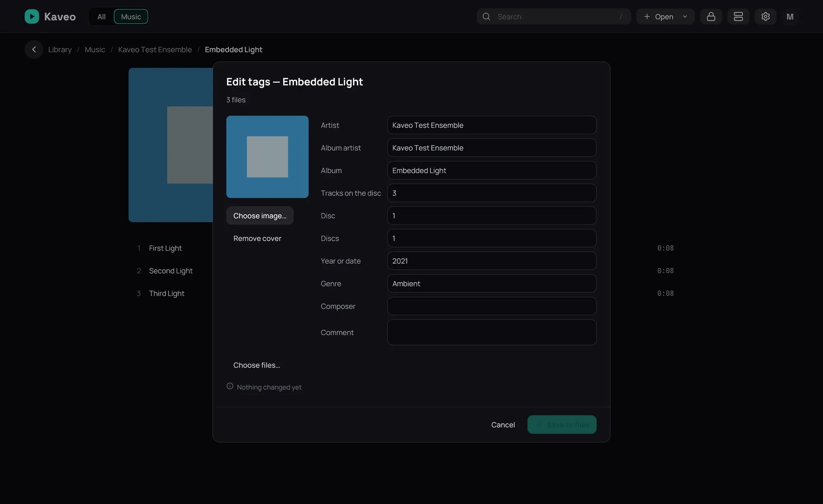Open the lock icon button
Viewport: 823px width, 504px height.
711,16
